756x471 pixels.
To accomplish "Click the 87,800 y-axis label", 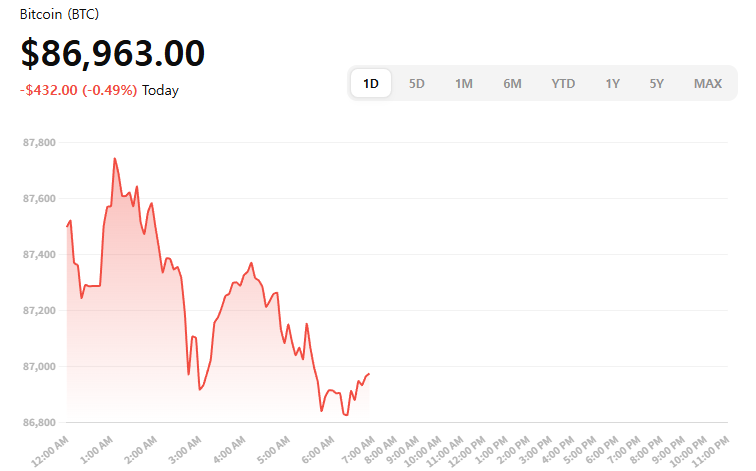I will (39, 143).
